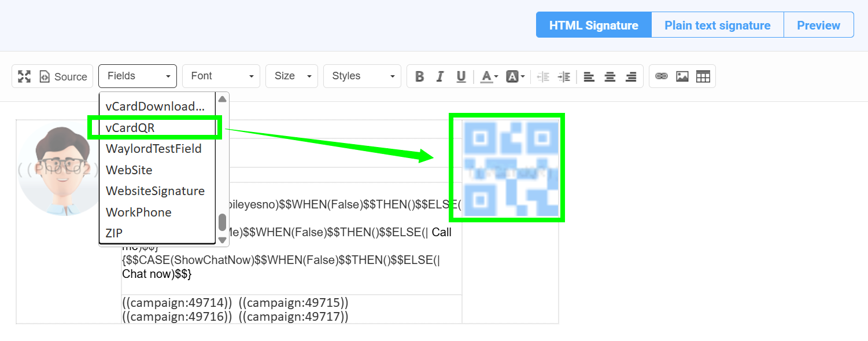Click the ((campaign:49717)) placeholder

tap(293, 316)
